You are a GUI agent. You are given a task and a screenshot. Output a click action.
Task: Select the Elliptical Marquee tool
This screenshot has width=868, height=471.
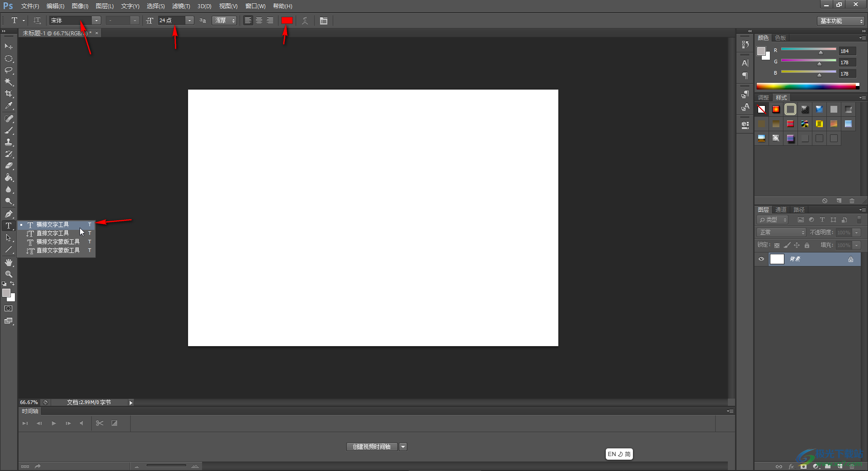(x=9, y=58)
